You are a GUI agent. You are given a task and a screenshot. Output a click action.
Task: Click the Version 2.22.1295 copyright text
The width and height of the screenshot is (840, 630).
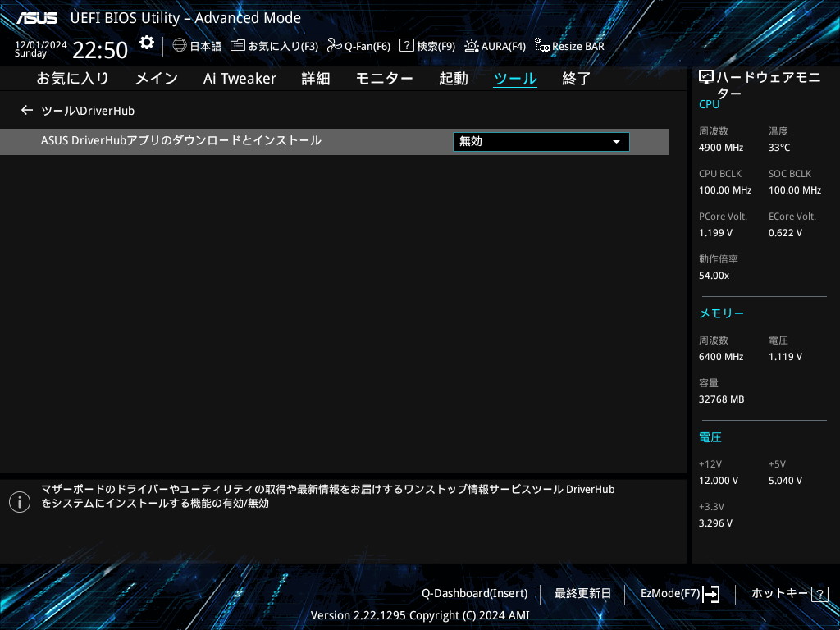coord(420,615)
